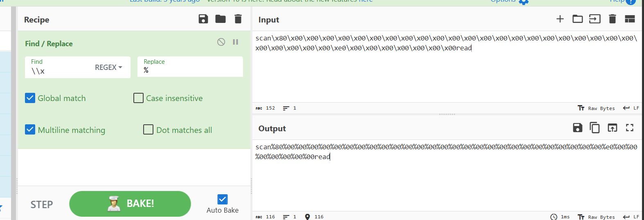Viewport: 644px width, 220px height.
Task: Load a saved recipe folder icon
Action: (x=221, y=19)
